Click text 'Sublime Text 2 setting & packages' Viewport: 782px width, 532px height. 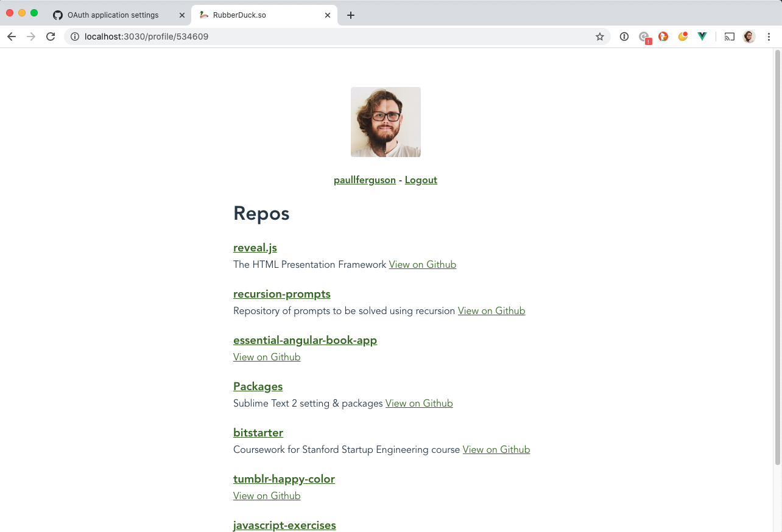click(x=308, y=404)
